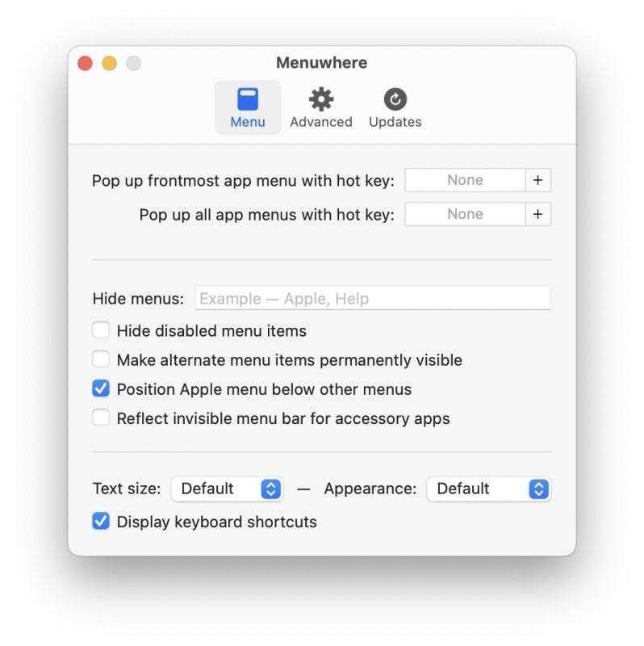This screenshot has height=646, width=644.
Task: Add hot key for all app menus
Action: [x=537, y=214]
